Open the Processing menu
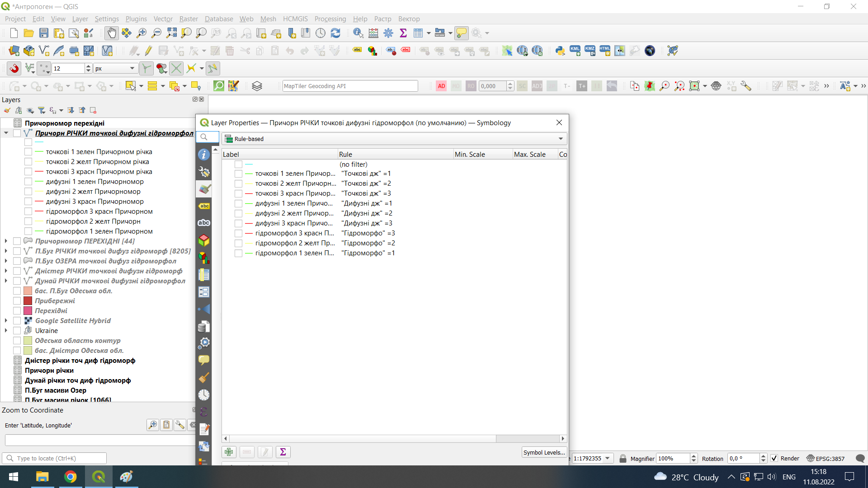Screen dimensions: 868x488 tap(330, 19)
